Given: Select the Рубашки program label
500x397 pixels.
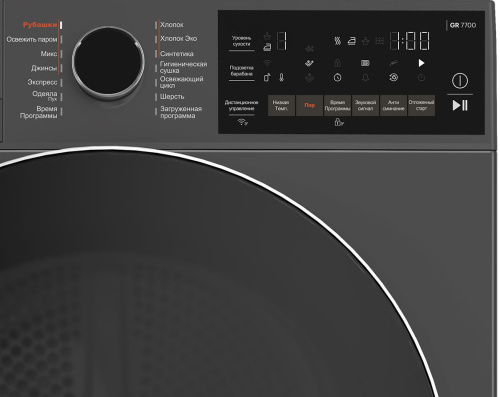Looking at the screenshot, I should coord(40,25).
